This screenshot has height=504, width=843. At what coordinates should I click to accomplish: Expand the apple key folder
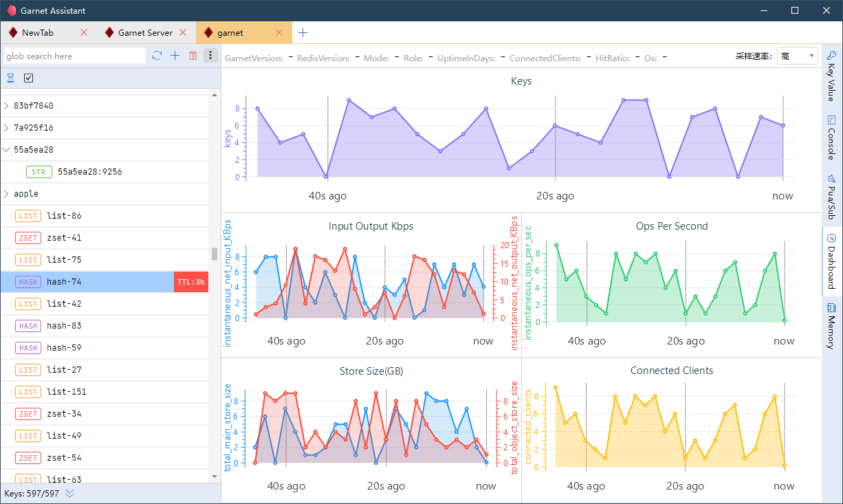pos(6,194)
